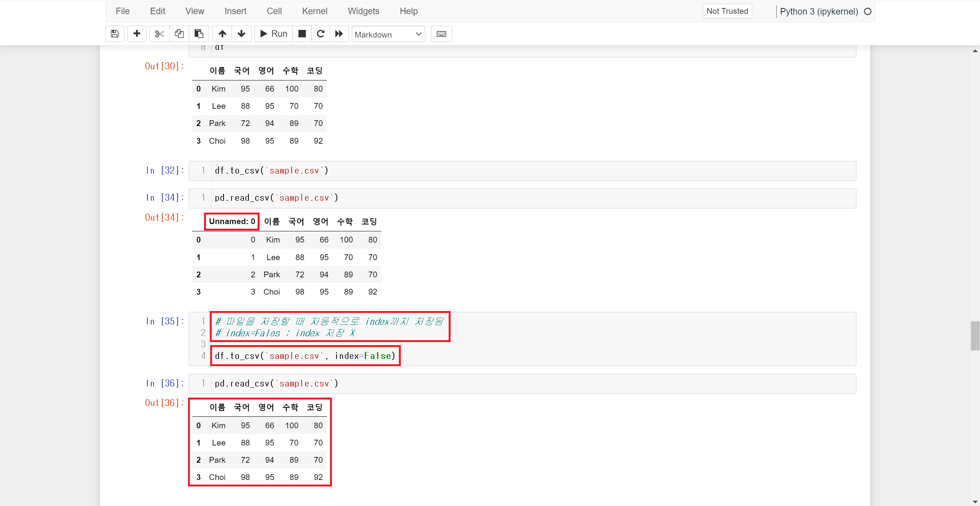Image resolution: width=980 pixels, height=506 pixels.
Task: Click the vertical scrollbar thumb
Action: point(975,336)
